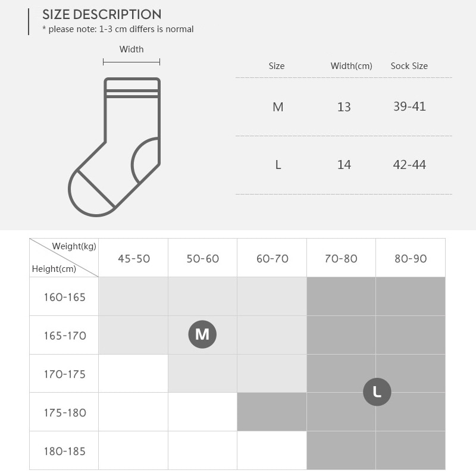The image size is (476, 476).
Task: Select the 80-90 weight column header
Action: [x=411, y=258]
